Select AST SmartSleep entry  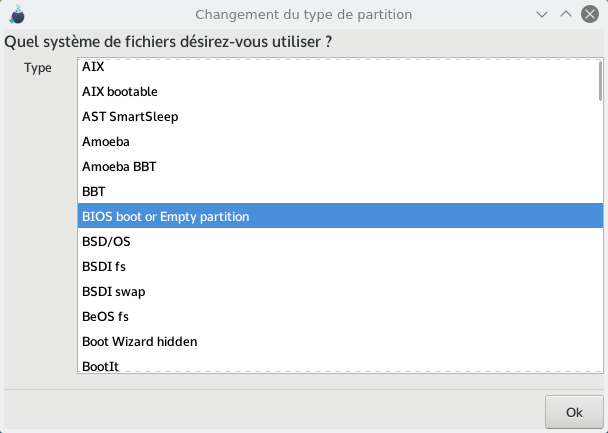coord(340,117)
